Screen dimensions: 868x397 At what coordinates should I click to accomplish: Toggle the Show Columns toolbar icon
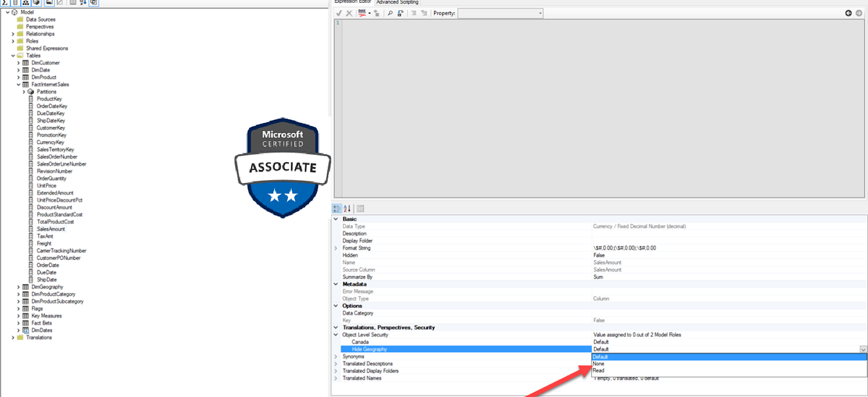(15, 2)
